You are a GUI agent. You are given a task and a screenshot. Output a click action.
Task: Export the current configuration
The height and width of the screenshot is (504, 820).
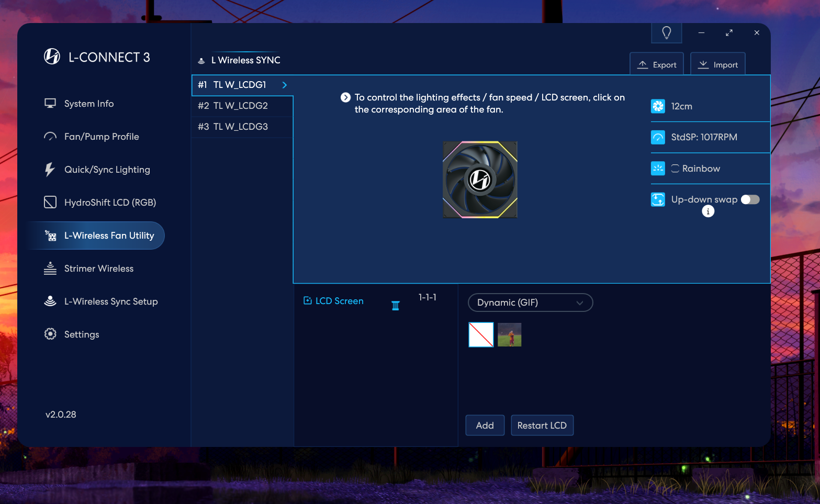(x=657, y=64)
